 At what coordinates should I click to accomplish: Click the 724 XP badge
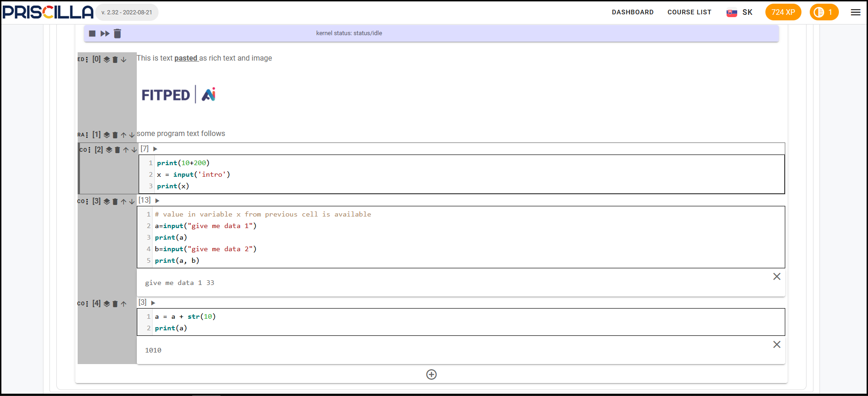click(x=783, y=12)
